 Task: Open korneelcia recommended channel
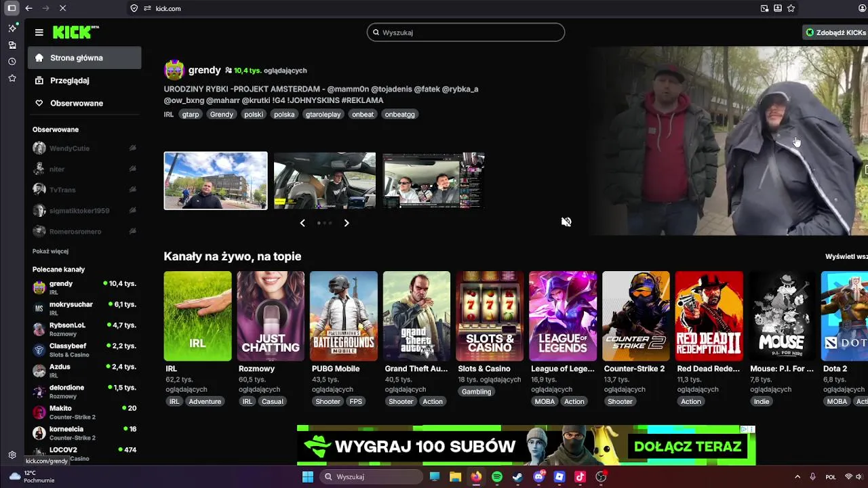pos(85,433)
